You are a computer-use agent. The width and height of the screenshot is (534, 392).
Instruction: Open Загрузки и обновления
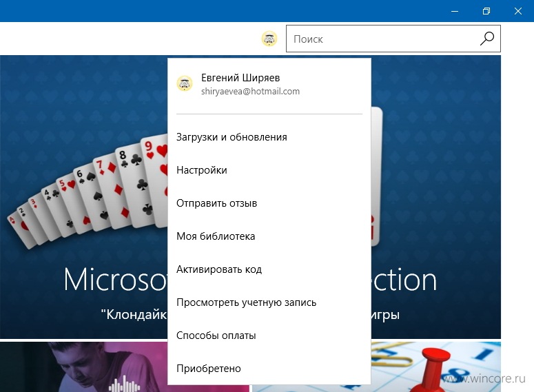click(x=232, y=137)
